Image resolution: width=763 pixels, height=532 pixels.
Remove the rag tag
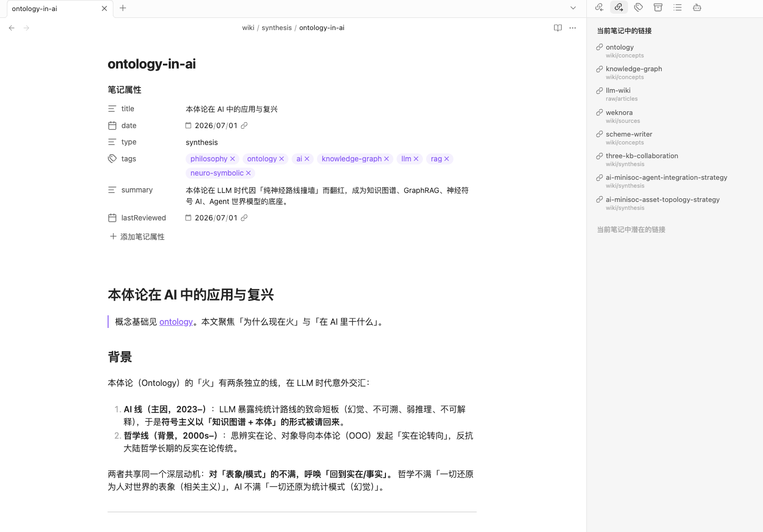pos(447,159)
